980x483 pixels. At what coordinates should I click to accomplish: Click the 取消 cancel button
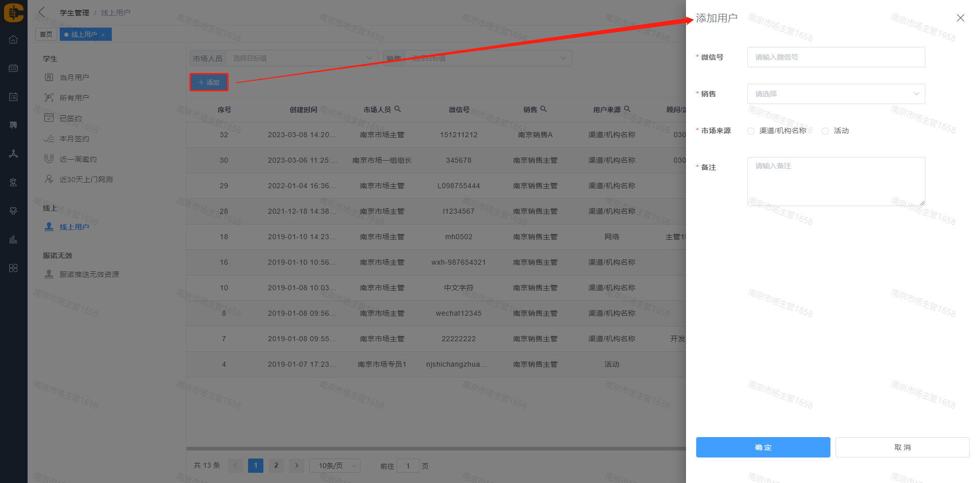pos(902,447)
